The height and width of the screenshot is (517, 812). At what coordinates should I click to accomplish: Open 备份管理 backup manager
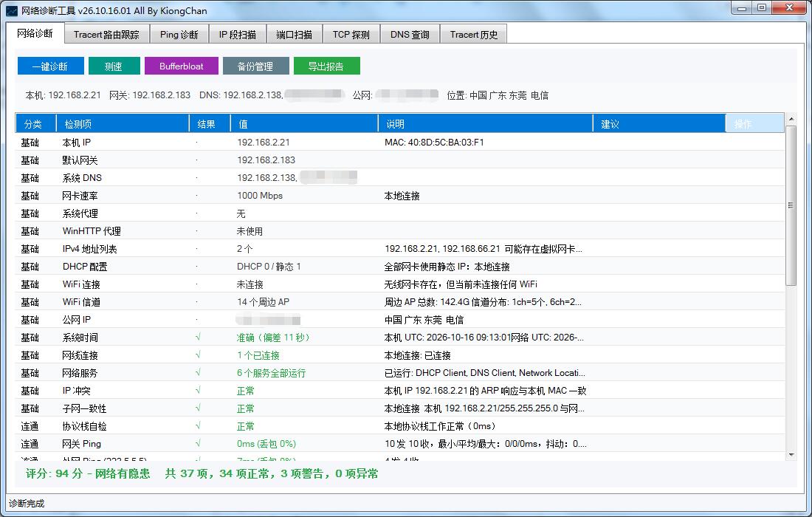[256, 66]
